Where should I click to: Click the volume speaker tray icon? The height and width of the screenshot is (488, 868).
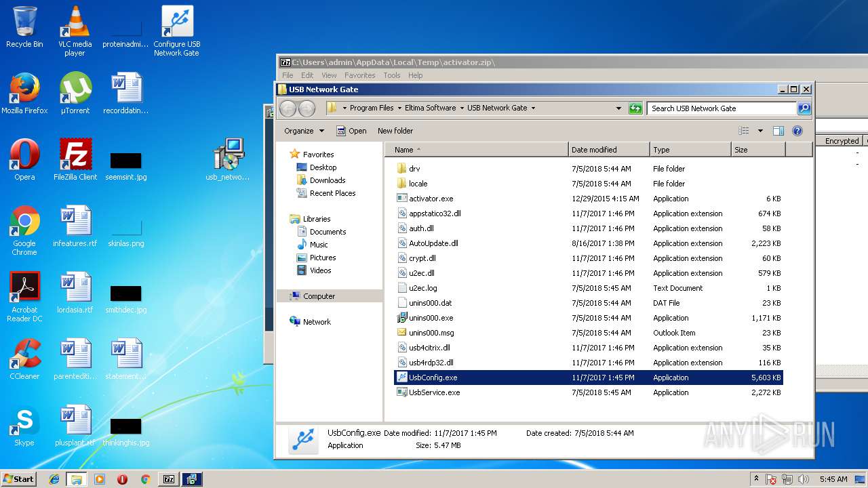(804, 479)
